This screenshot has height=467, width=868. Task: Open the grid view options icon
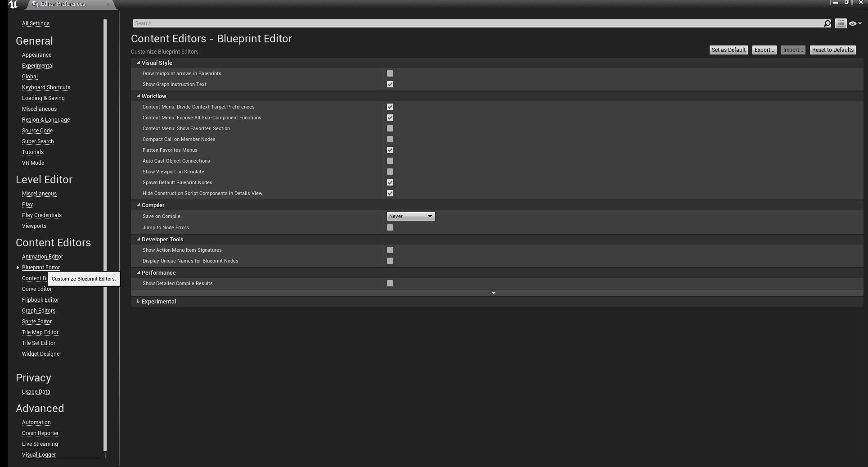click(841, 23)
